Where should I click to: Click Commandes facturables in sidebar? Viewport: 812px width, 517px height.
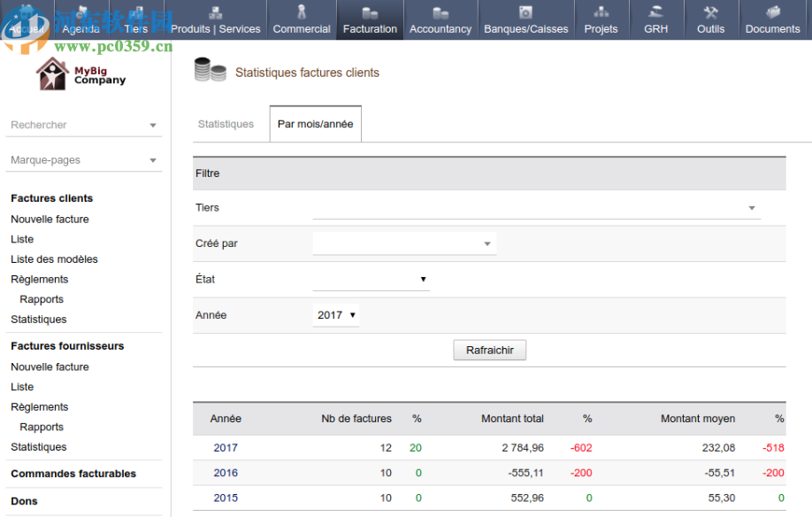coord(73,474)
